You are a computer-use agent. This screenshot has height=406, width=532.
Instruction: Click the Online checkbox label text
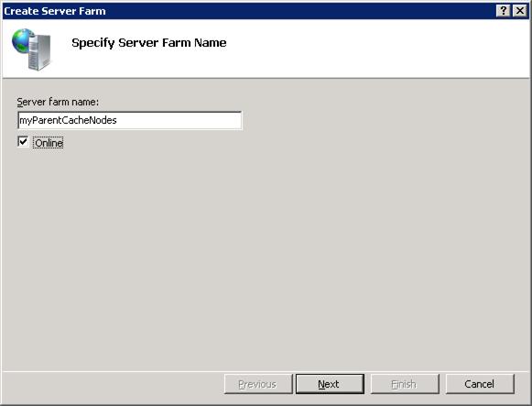pos(49,143)
